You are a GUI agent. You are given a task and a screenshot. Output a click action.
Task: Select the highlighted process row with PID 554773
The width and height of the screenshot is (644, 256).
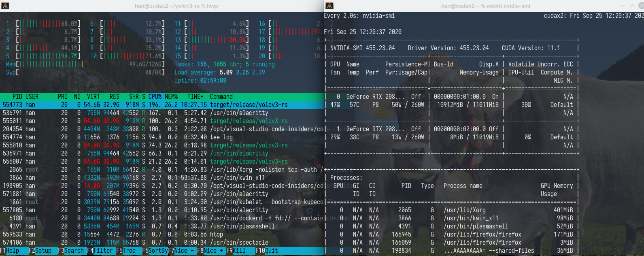[162, 105]
